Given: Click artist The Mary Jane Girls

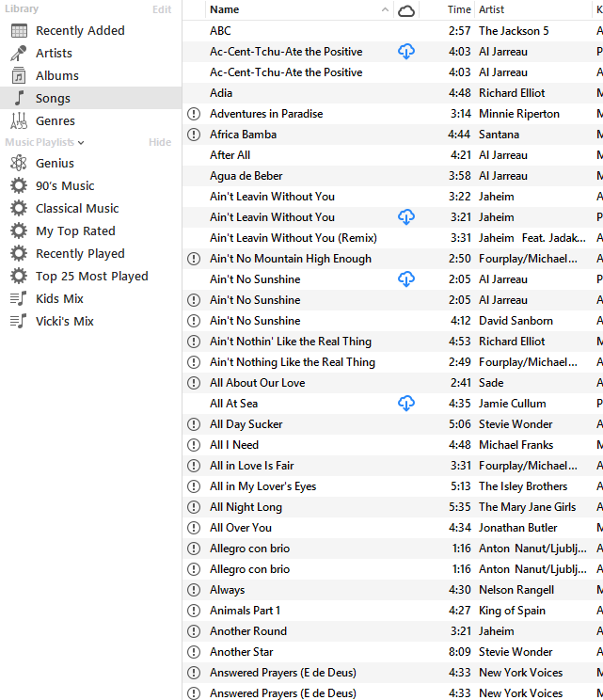Looking at the screenshot, I should (x=527, y=507).
